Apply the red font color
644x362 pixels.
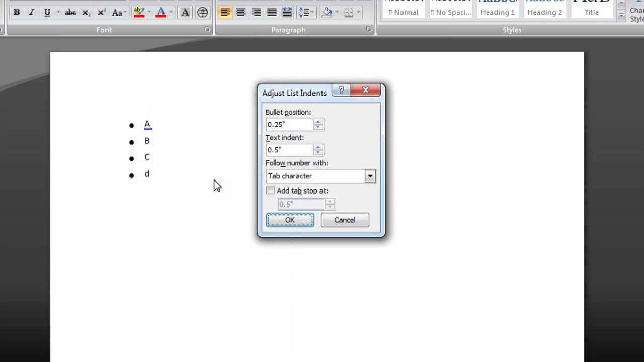click(x=161, y=12)
